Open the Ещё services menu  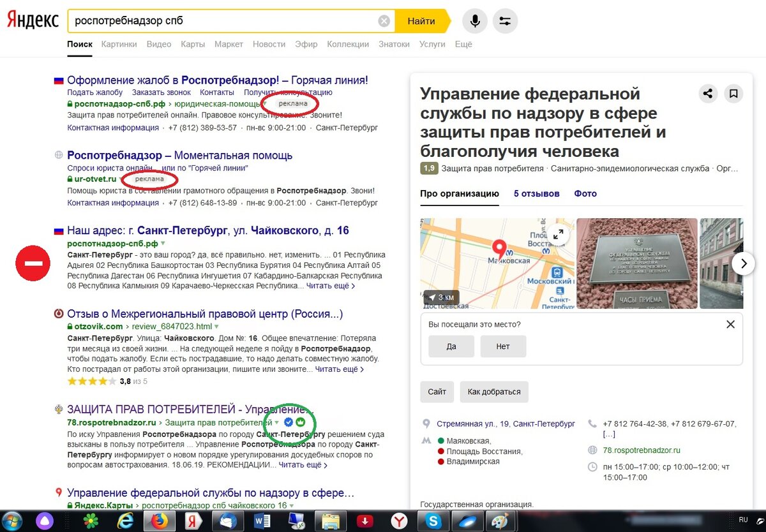click(x=463, y=44)
